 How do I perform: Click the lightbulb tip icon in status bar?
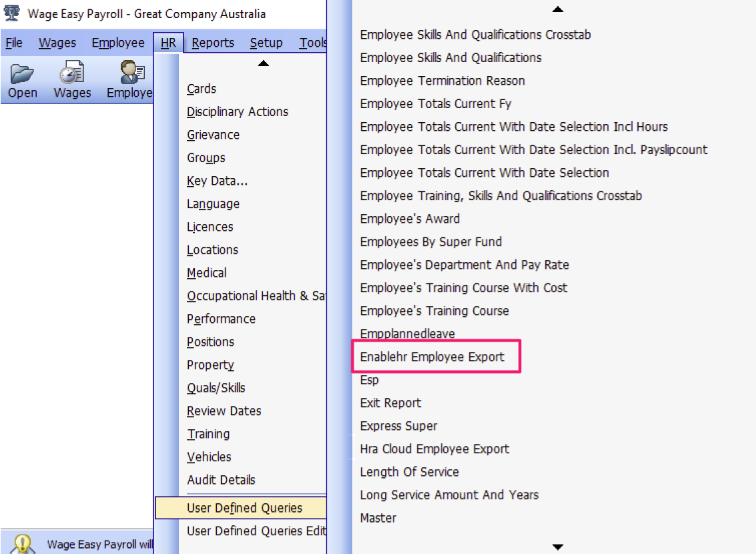click(x=22, y=545)
